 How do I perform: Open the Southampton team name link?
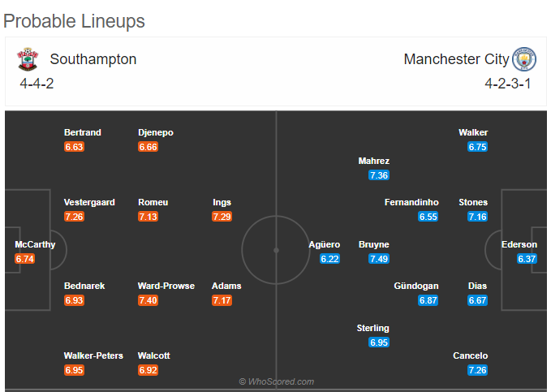coord(93,59)
